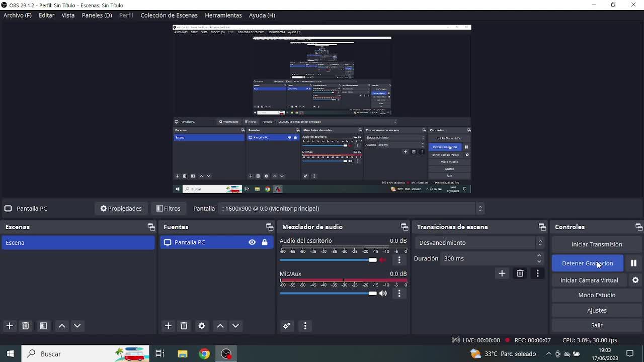This screenshot has width=644, height=362.
Task: Show hidden system tray icons chevron
Action: 548,354
